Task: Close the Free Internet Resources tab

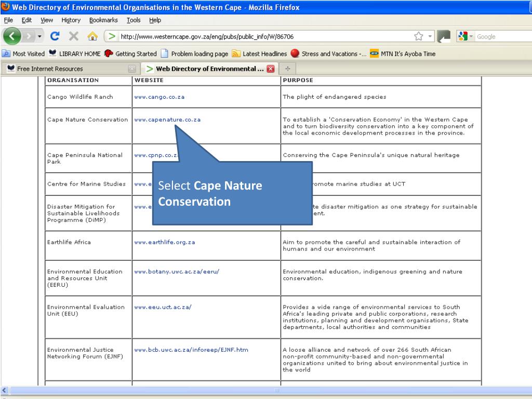Action: 132,69
